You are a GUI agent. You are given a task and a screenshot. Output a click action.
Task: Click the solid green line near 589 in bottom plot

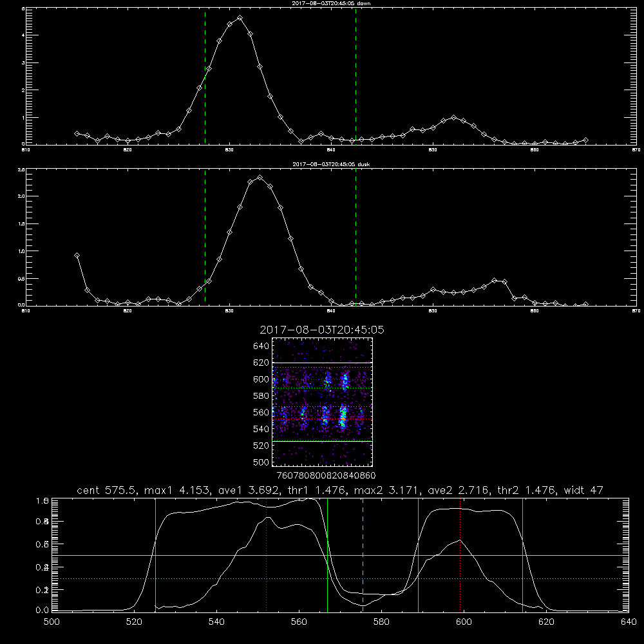[418, 555]
